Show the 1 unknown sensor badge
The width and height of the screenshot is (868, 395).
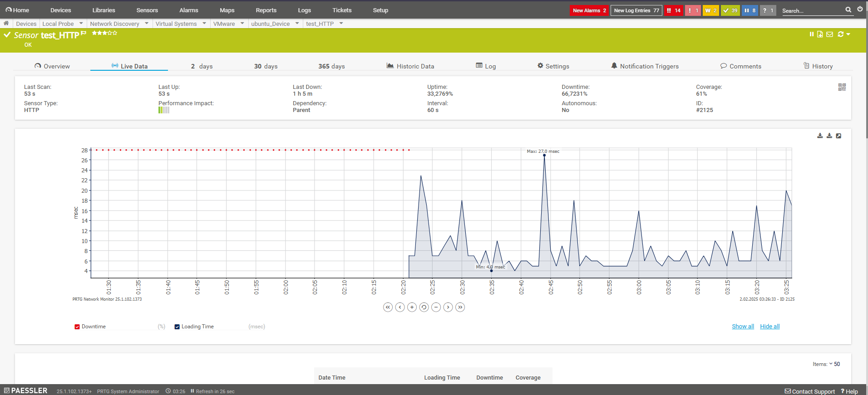[768, 10]
